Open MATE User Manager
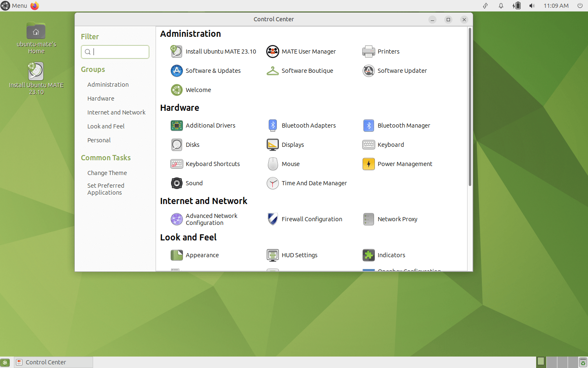 click(x=301, y=52)
